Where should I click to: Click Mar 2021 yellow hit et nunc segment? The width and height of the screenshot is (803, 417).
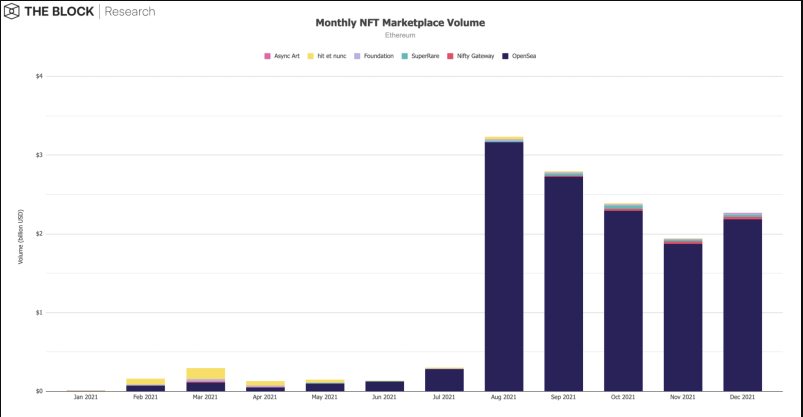(x=205, y=373)
